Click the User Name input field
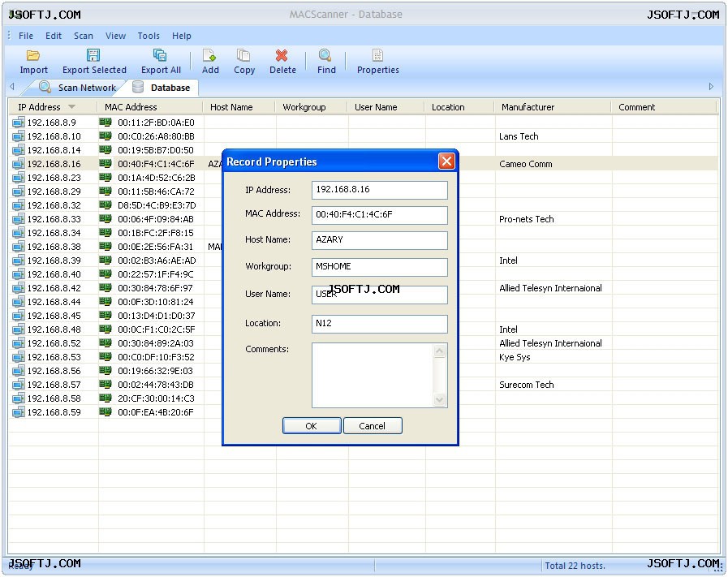The width and height of the screenshot is (728, 577). 379,295
